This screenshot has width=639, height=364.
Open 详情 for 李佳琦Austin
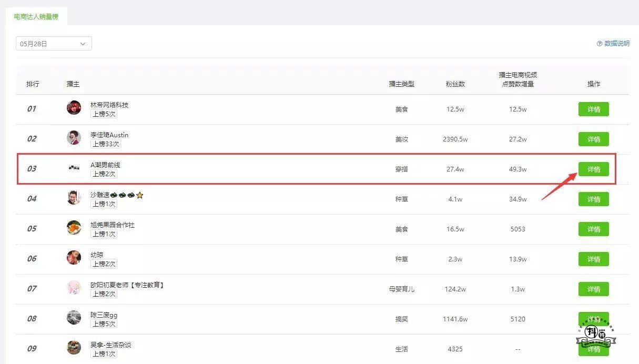coord(593,139)
